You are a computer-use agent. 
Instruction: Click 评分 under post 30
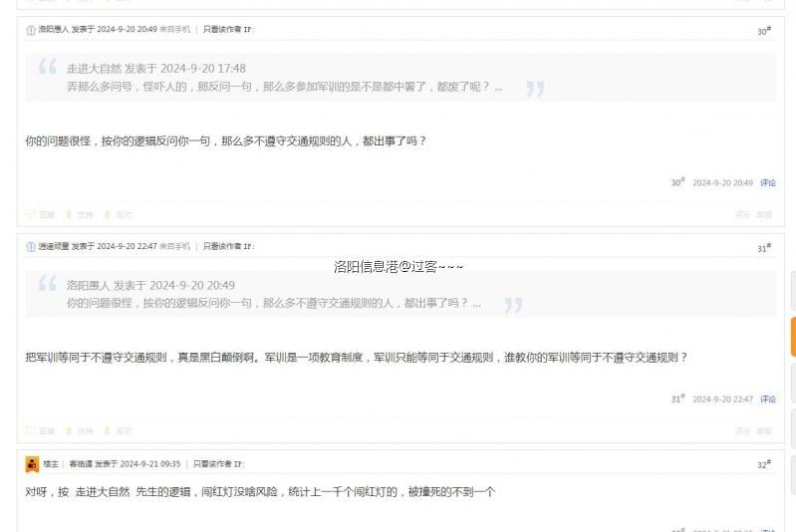click(742, 215)
